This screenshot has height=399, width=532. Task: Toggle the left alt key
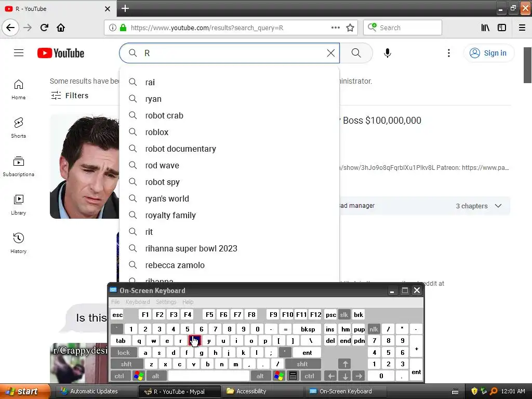156,376
